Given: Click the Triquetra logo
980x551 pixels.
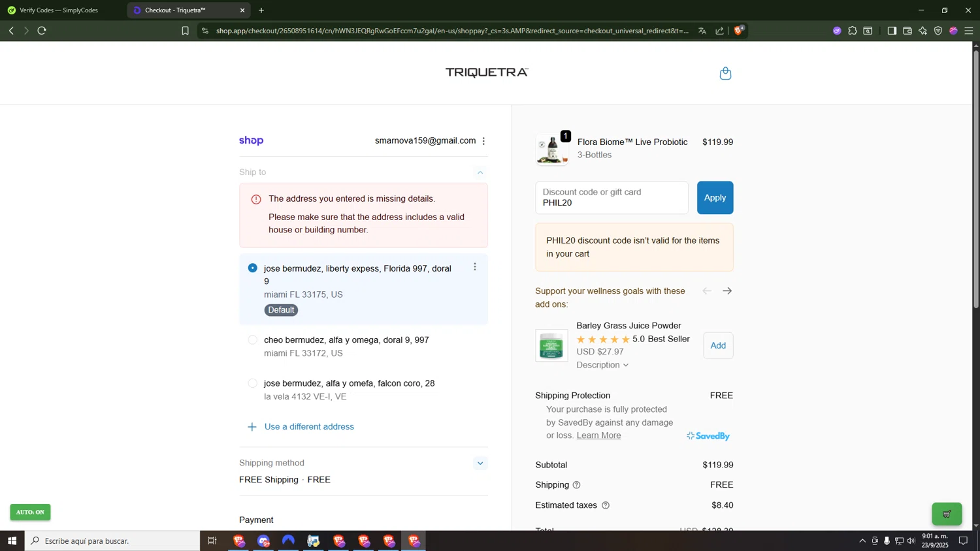Looking at the screenshot, I should point(487,72).
